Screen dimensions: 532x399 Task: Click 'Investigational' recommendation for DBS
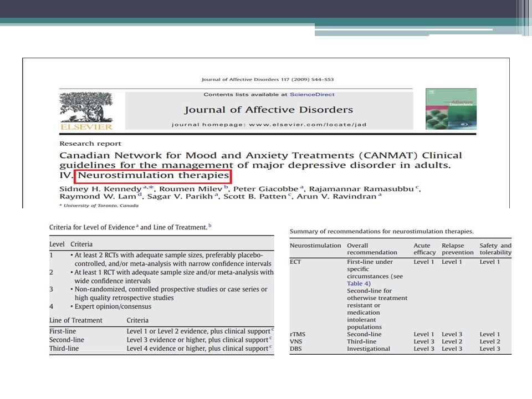click(x=368, y=349)
